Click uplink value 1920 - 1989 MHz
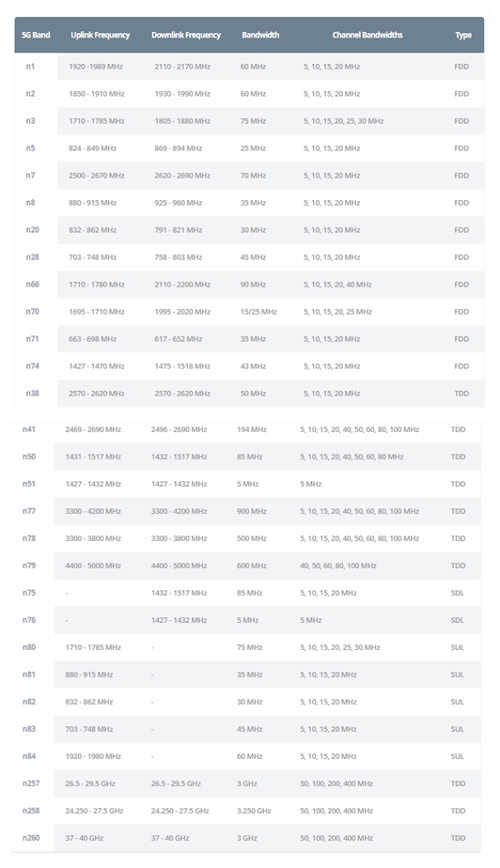 click(x=96, y=67)
